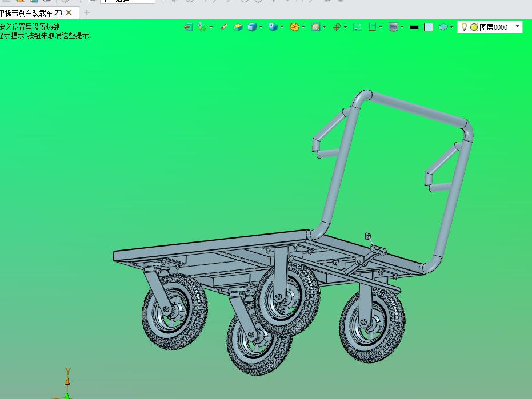
Task: Click the yellow-topped box display icon
Action: [x=238, y=27]
